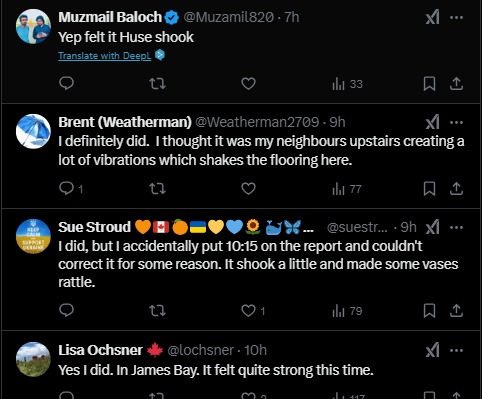The height and width of the screenshot is (399, 482).
Task: Retweet Sue Stroud's post
Action: click(157, 311)
